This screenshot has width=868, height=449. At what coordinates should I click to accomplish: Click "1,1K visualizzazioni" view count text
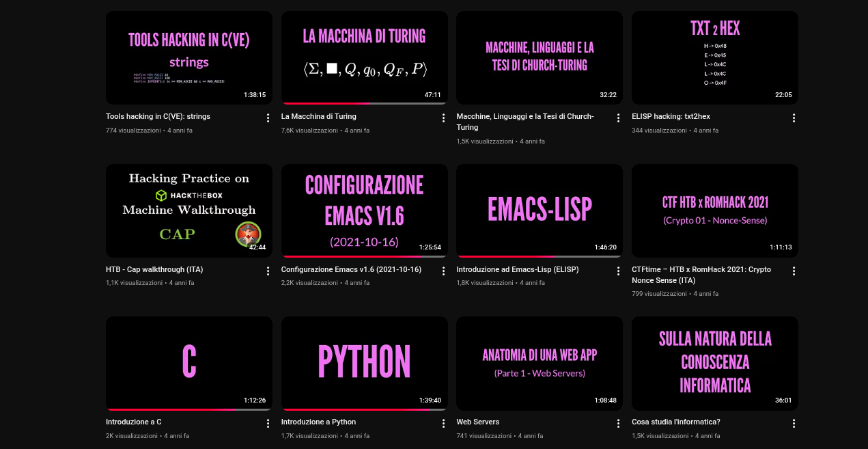[134, 282]
